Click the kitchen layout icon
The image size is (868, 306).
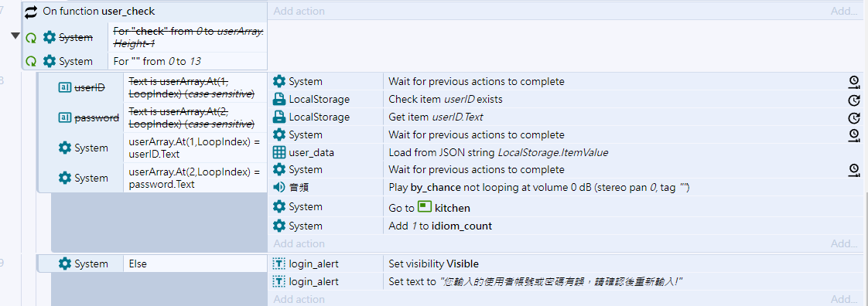(x=425, y=208)
